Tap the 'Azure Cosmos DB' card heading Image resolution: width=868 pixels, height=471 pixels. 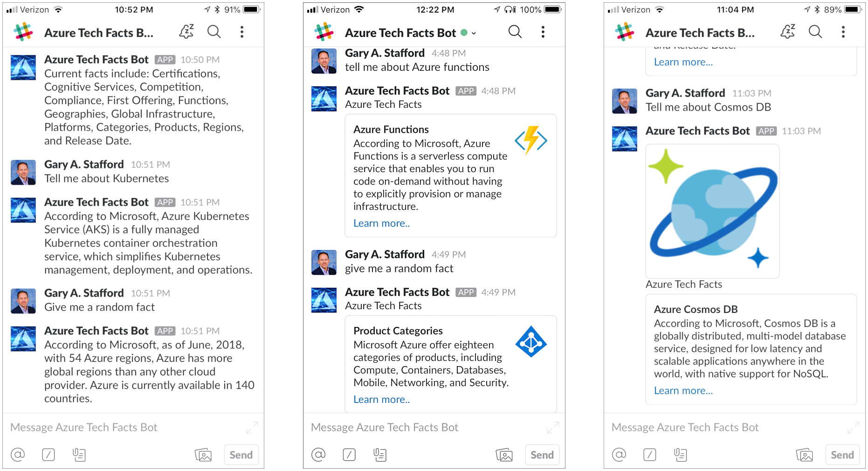click(x=696, y=309)
